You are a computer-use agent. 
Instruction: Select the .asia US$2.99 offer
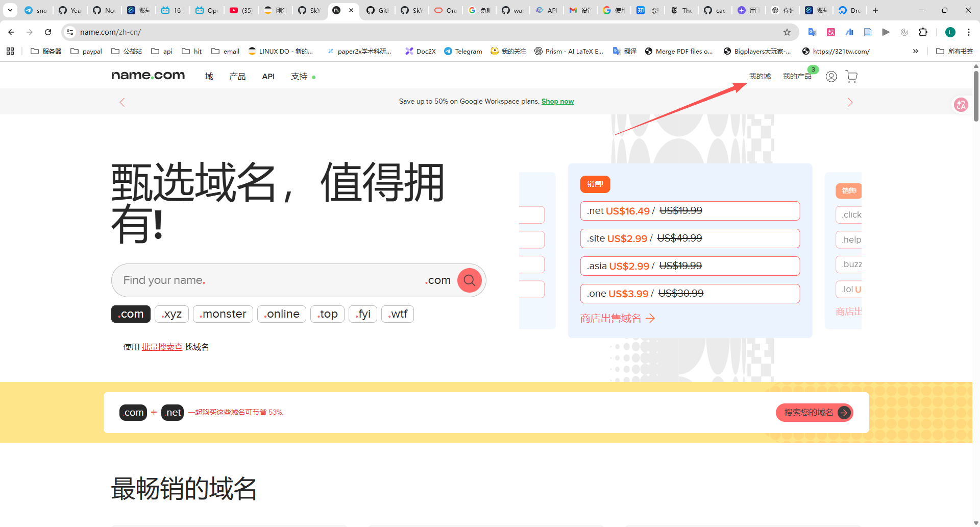690,266
